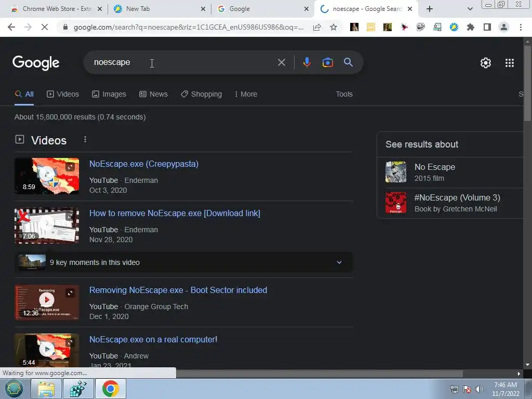Open #NoEscape (Volume 3) book result
532x399 pixels.
(450, 203)
